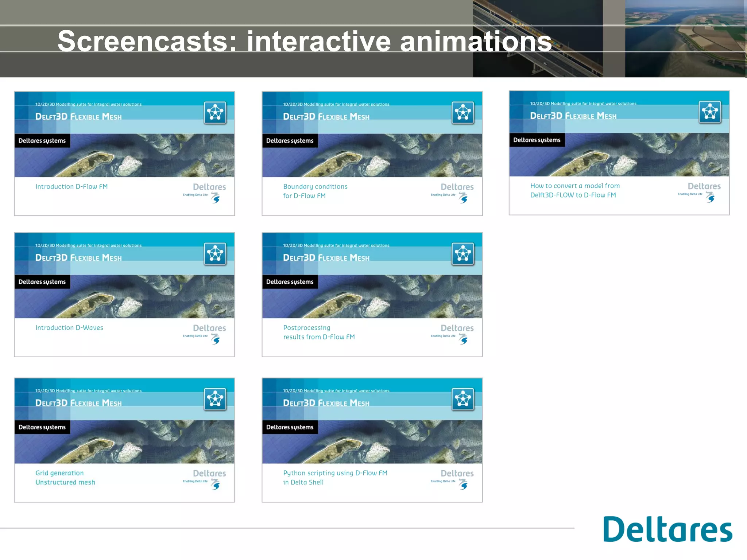747x560 pixels.
Task: Click the mesh icon on Python scripting card
Action: (463, 399)
